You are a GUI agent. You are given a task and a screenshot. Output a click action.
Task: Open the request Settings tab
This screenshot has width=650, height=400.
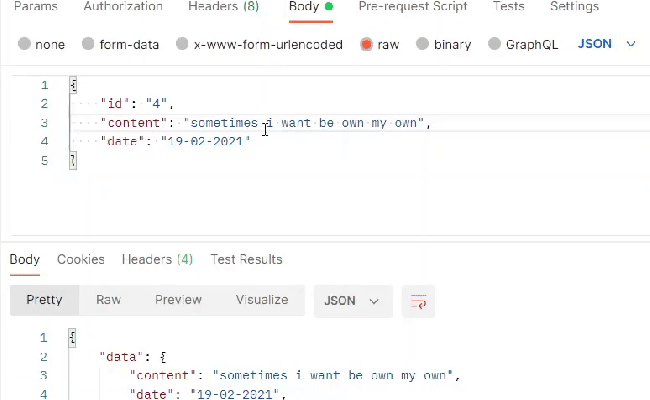tap(574, 7)
